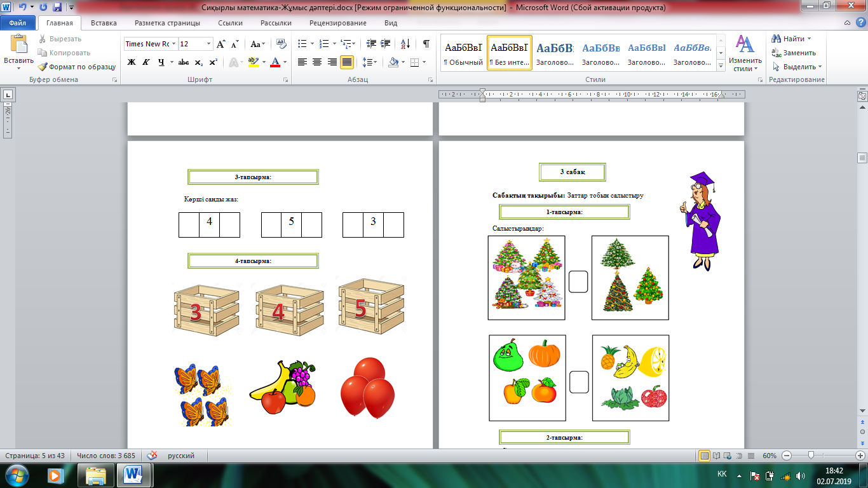Open the Абзац paragraph dialog launcher
This screenshot has width=868, height=488.
(430, 80)
